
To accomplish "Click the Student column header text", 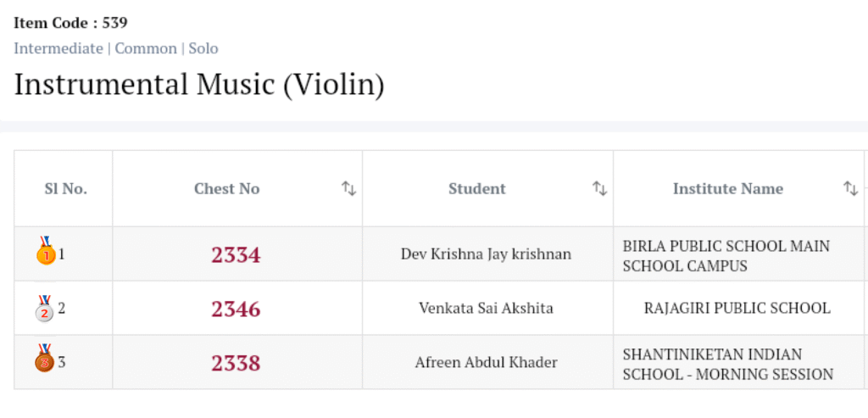I will pos(476,189).
